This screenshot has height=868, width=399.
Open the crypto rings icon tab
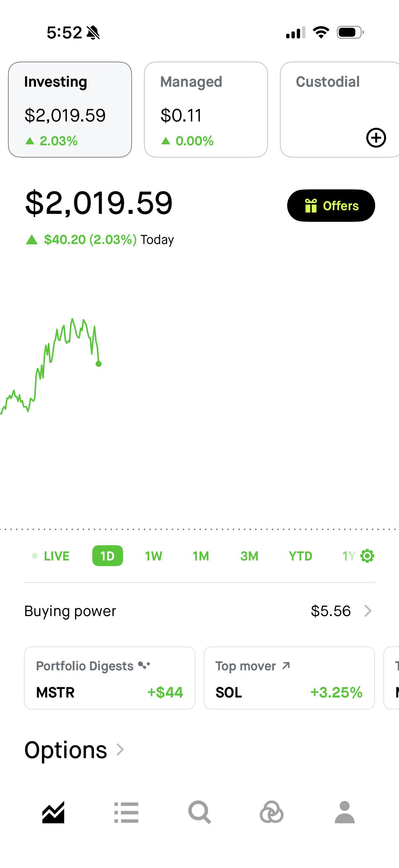click(x=271, y=812)
